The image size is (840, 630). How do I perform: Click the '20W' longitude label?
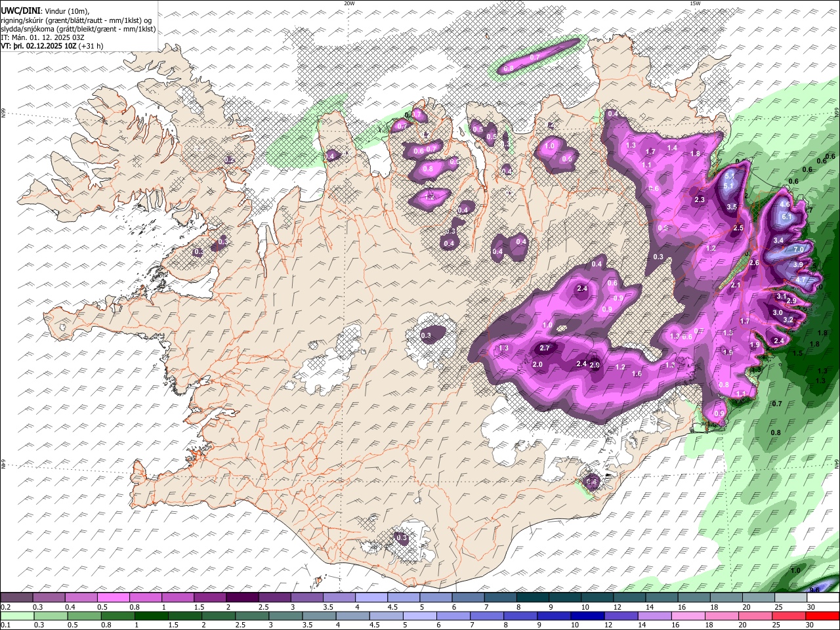coord(349,3)
